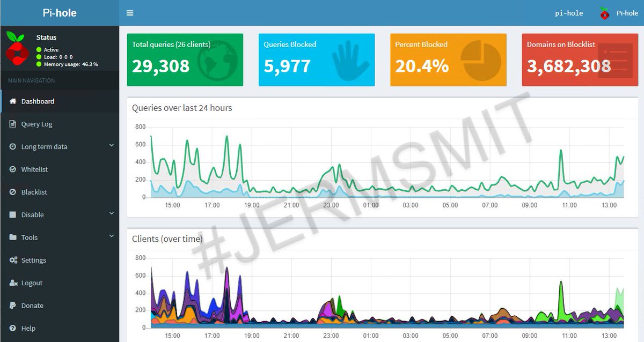Image resolution: width=644 pixels, height=342 pixels.
Task: Click the Pi-hole title link in header
Action: (x=60, y=13)
